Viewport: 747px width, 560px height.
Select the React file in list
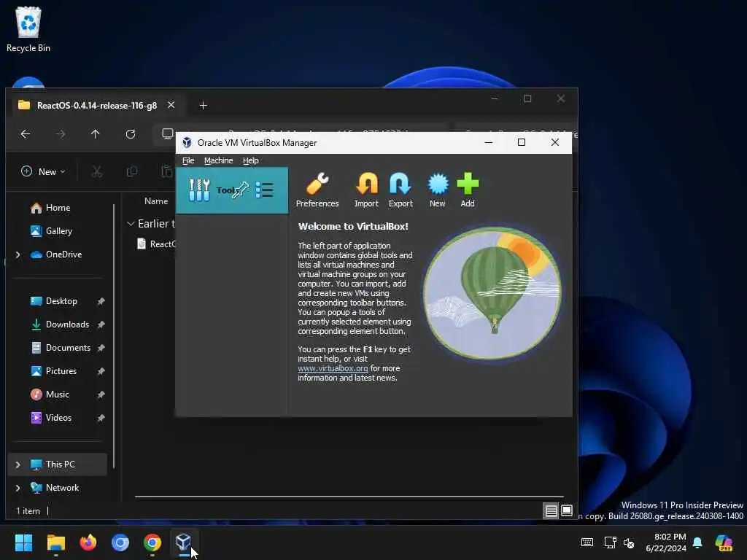pos(156,244)
